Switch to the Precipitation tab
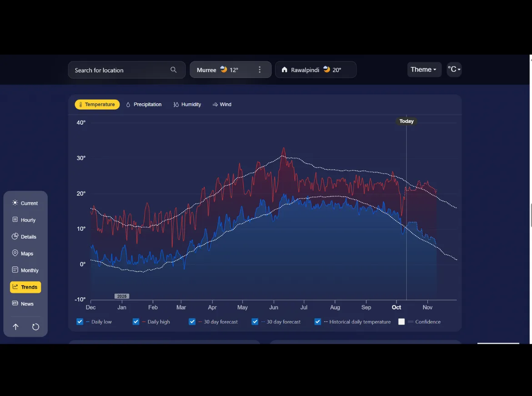532x396 pixels. coord(144,104)
